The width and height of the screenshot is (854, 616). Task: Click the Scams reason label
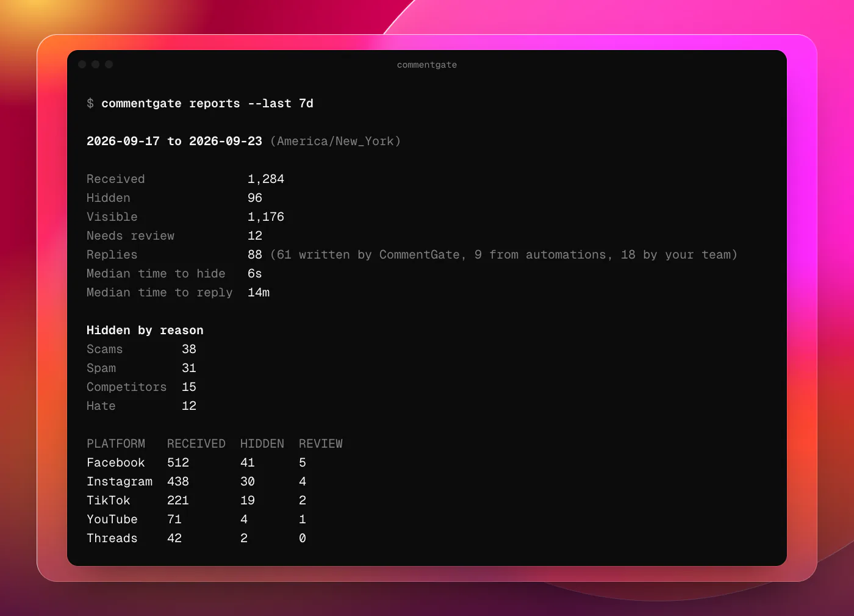(105, 349)
